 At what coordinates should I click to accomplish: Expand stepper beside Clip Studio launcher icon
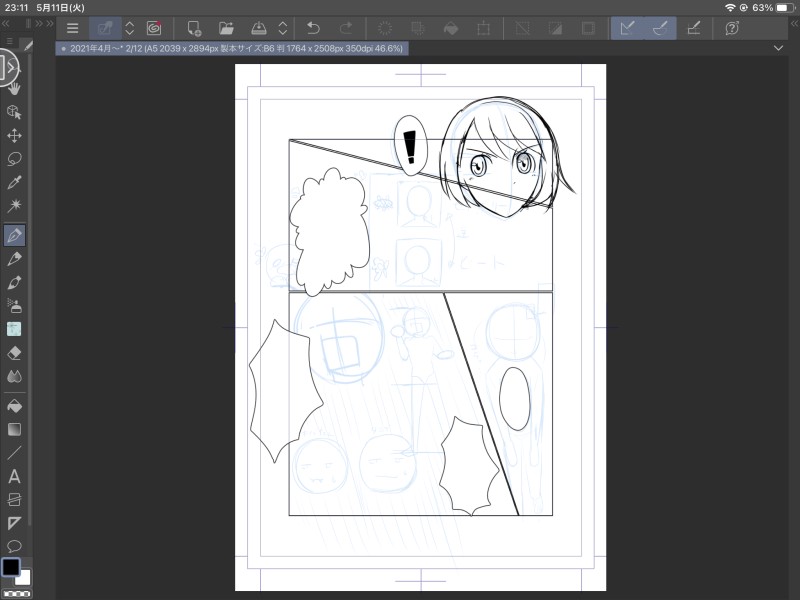point(130,28)
